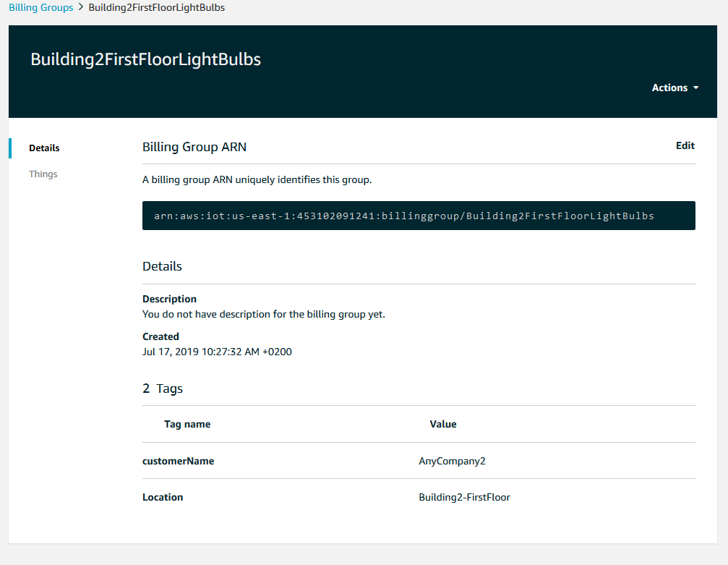
Task: Sort by the Value column header
Action: click(x=443, y=424)
